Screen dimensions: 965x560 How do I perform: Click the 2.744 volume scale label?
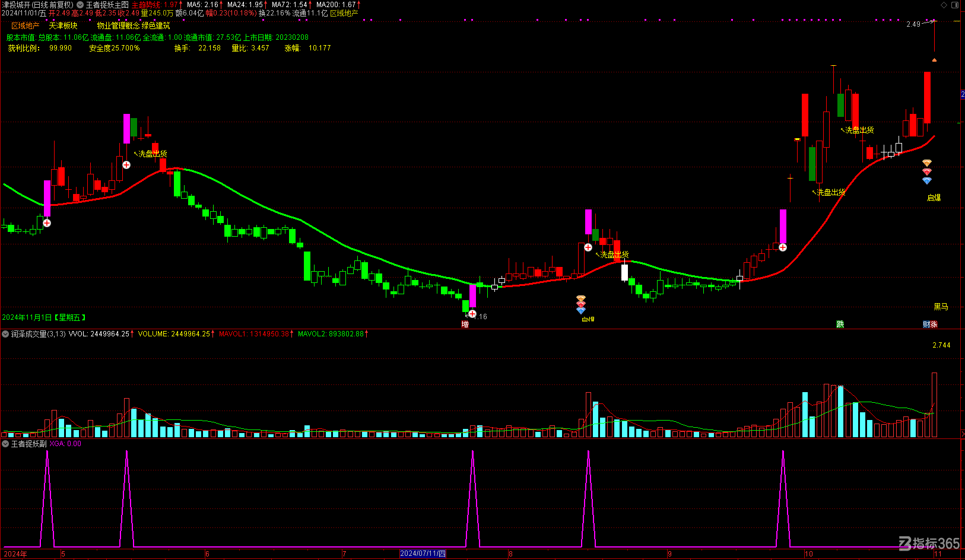pos(941,345)
